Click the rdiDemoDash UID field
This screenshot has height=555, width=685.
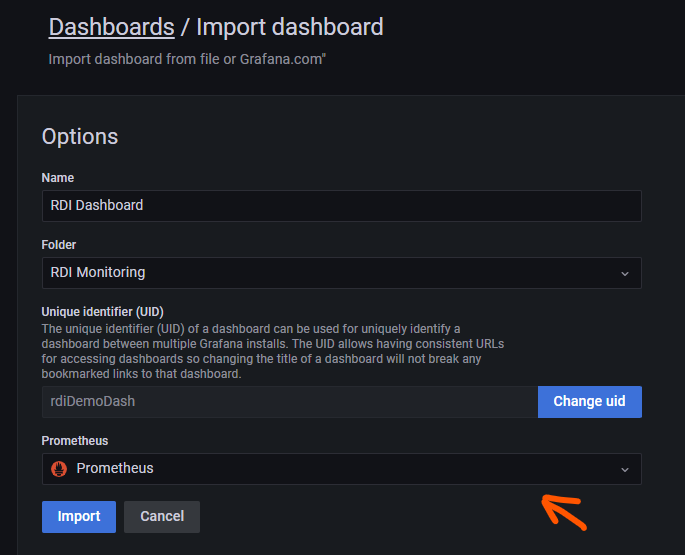coord(288,402)
